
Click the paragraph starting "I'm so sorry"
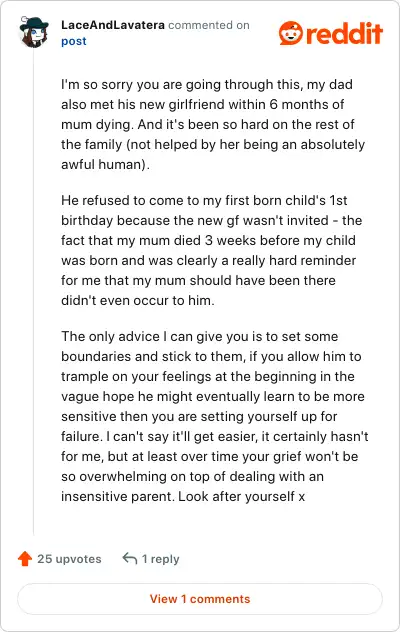point(213,124)
